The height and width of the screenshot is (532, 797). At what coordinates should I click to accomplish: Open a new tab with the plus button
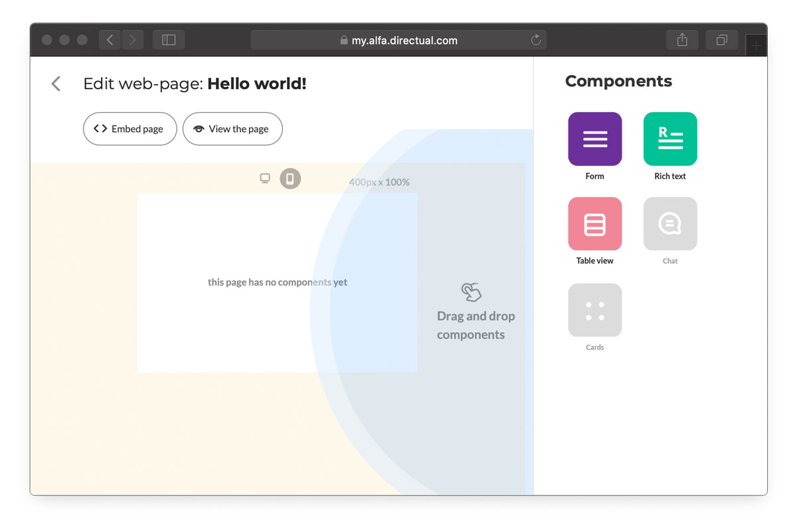click(x=756, y=45)
